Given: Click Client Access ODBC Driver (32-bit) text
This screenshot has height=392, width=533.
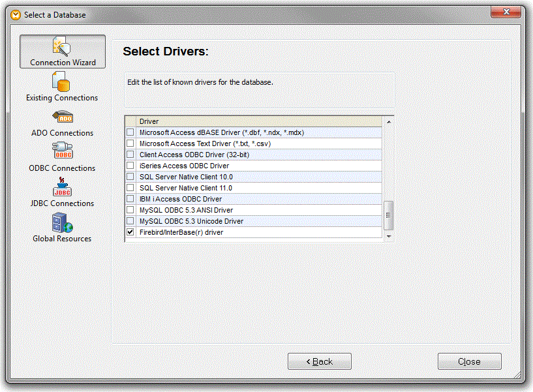Looking at the screenshot, I should (194, 155).
